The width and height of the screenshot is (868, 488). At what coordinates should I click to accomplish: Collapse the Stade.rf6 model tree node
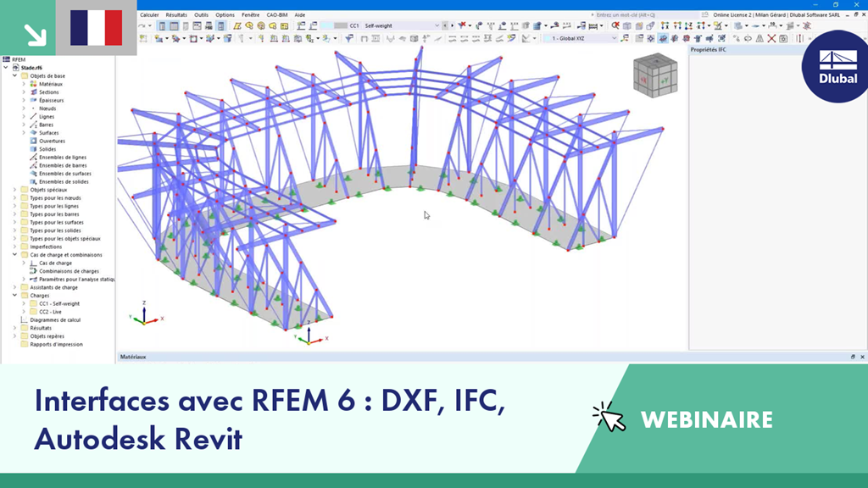pyautogui.click(x=6, y=68)
